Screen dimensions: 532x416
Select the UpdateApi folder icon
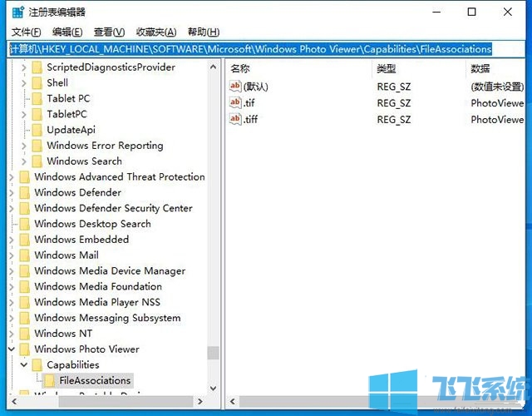pos(37,130)
